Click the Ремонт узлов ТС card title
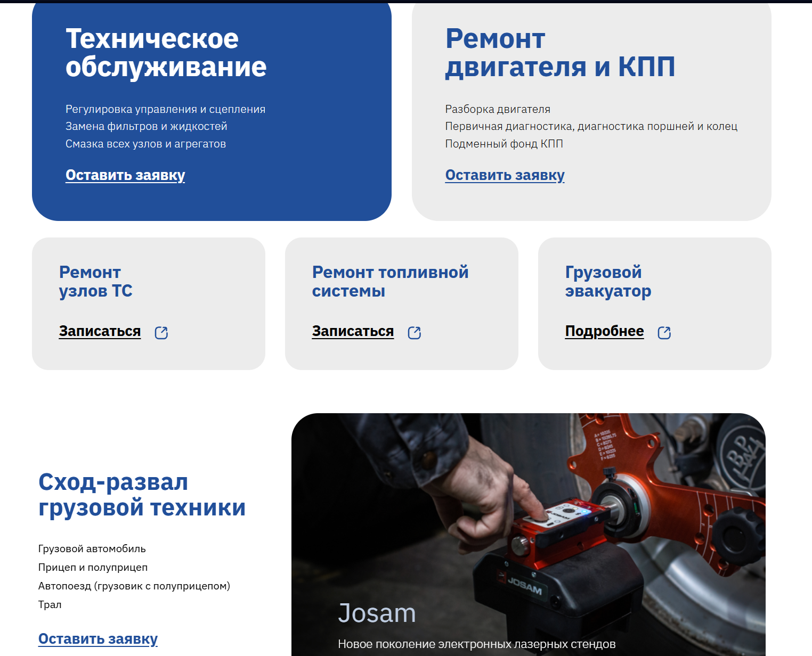Image resolution: width=812 pixels, height=656 pixels. [x=95, y=282]
